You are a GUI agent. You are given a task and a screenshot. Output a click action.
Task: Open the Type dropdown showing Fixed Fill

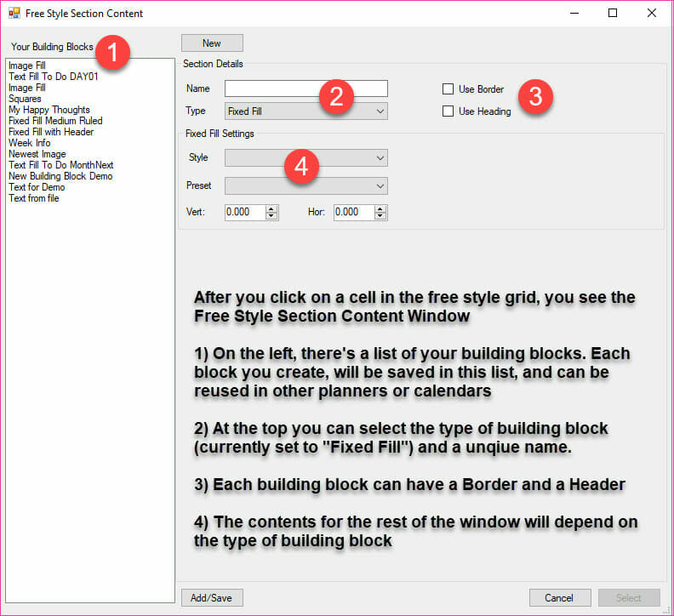(306, 111)
